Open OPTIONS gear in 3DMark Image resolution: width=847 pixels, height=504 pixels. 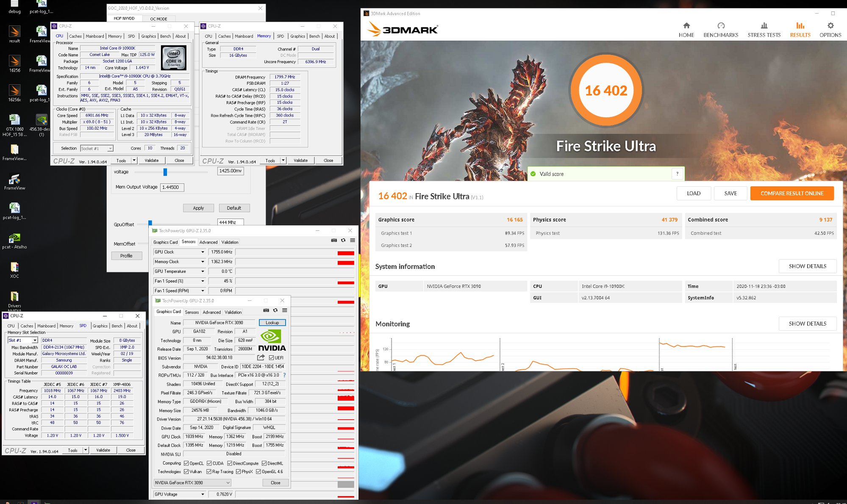830,30
